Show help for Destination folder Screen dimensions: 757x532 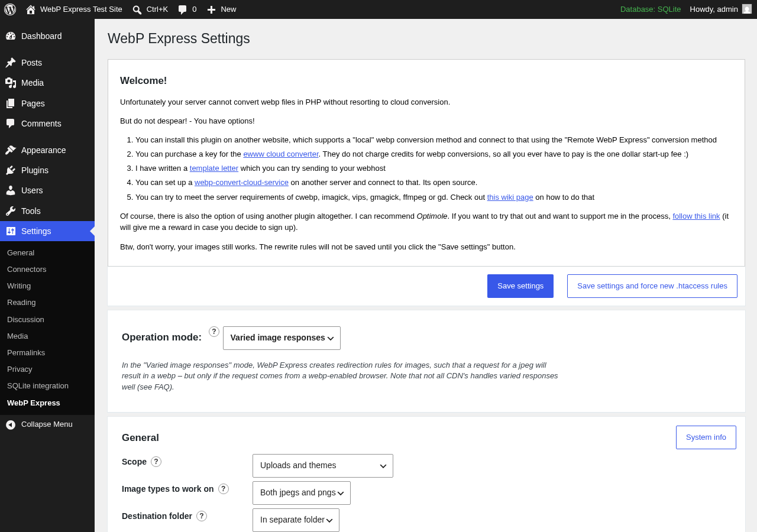click(x=202, y=516)
